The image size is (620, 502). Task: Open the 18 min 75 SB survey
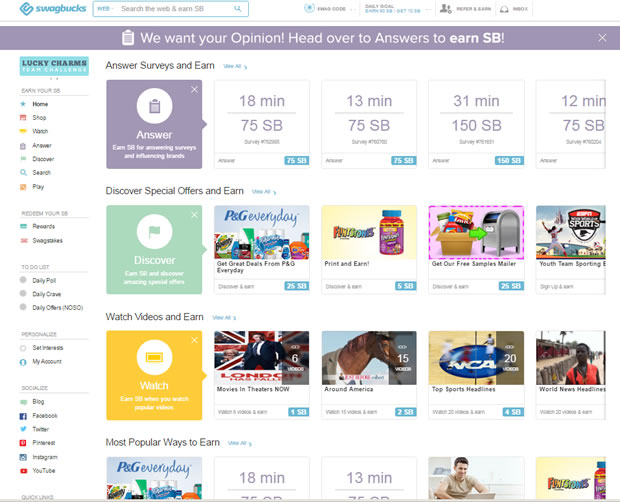(262, 124)
